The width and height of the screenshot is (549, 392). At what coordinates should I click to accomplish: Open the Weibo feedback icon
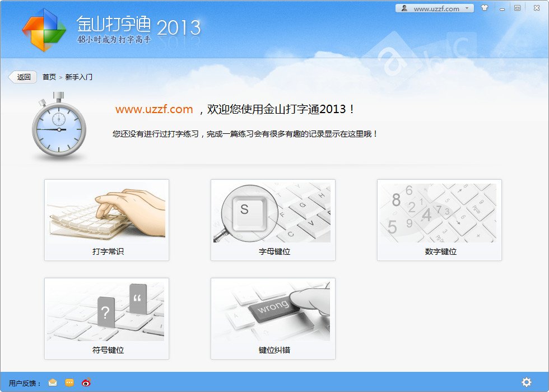(x=86, y=382)
